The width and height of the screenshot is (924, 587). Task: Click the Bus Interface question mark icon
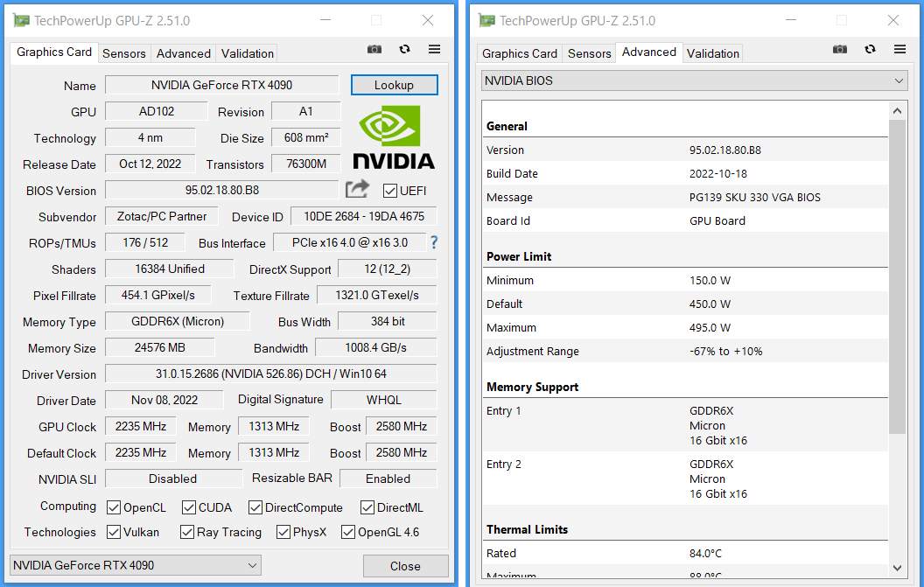point(434,242)
